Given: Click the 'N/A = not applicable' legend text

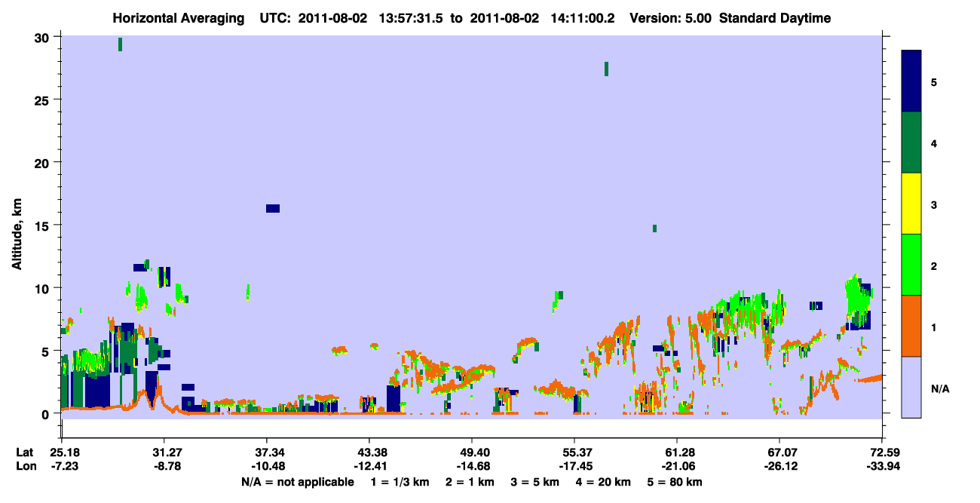Looking at the screenshot, I should point(297,483).
